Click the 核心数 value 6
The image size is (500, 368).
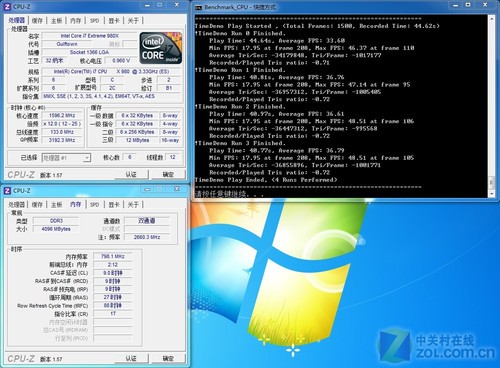point(130,157)
